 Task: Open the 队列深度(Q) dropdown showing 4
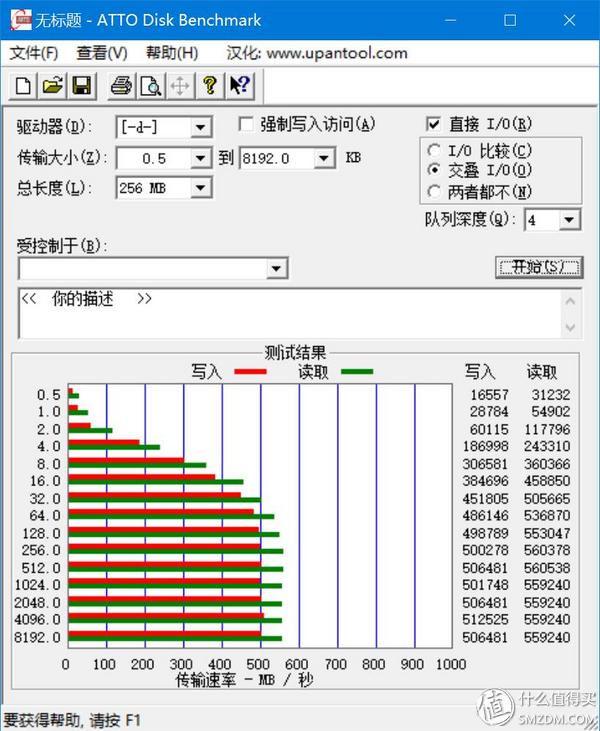(569, 220)
